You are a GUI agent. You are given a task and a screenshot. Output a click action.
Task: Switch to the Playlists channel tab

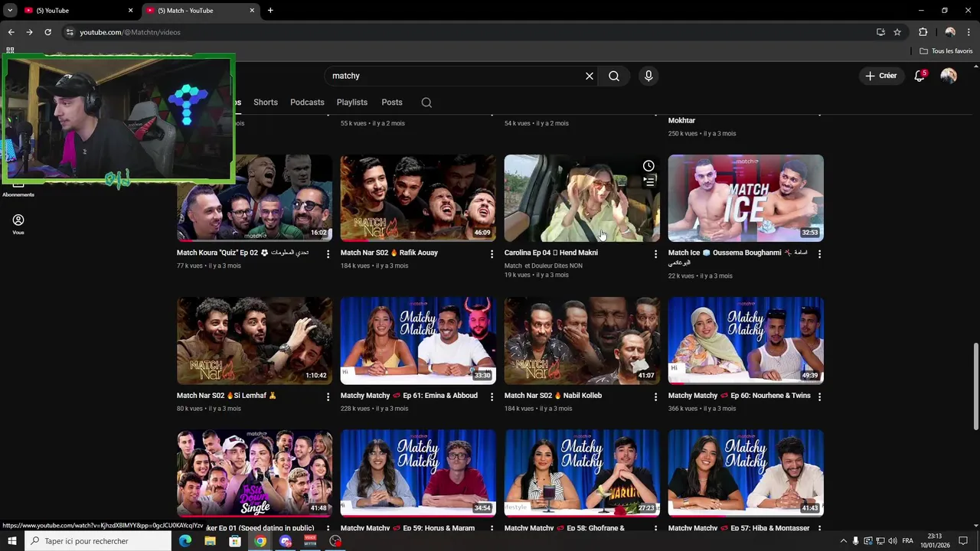[352, 103]
